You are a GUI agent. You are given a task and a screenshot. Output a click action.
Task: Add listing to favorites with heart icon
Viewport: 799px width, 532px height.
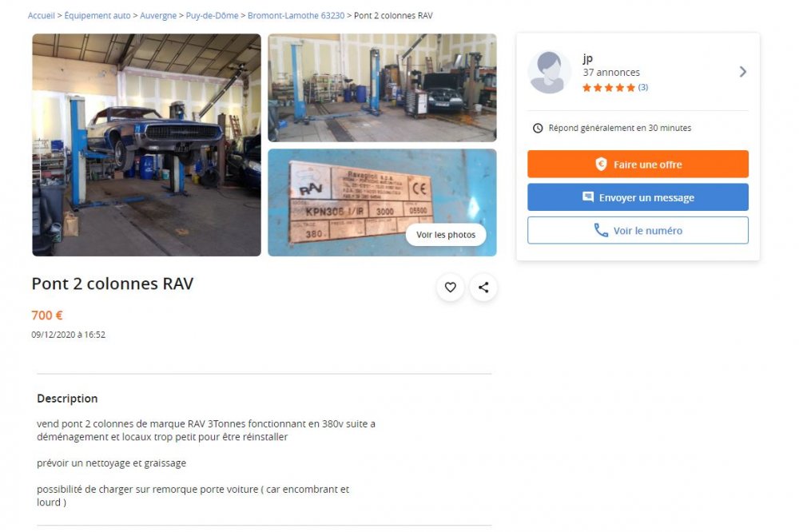(x=451, y=288)
